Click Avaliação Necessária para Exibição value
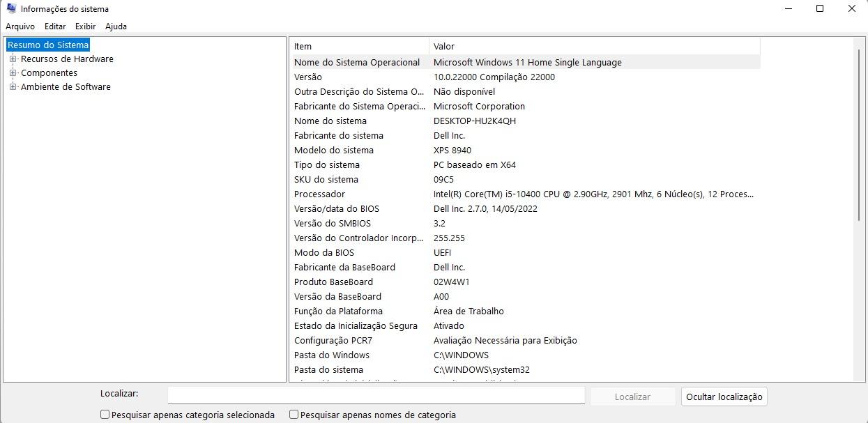Viewport: 868px width, 423px height. pyautogui.click(x=505, y=341)
